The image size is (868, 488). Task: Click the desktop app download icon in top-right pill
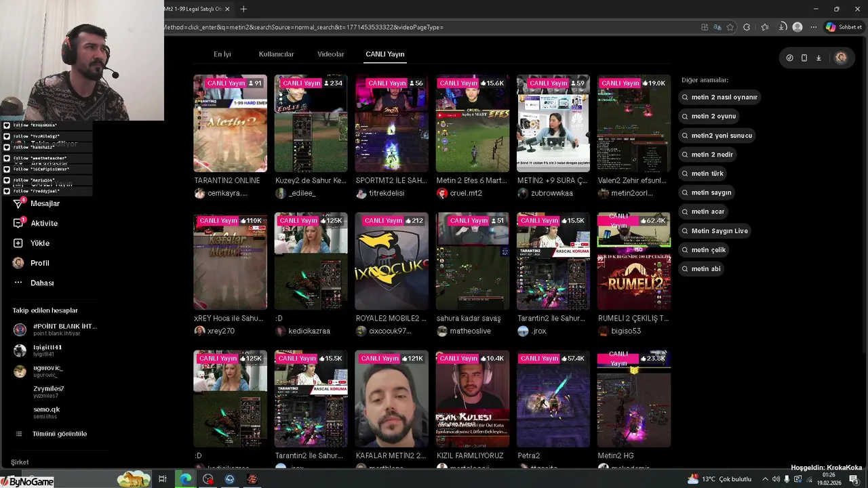coord(818,58)
